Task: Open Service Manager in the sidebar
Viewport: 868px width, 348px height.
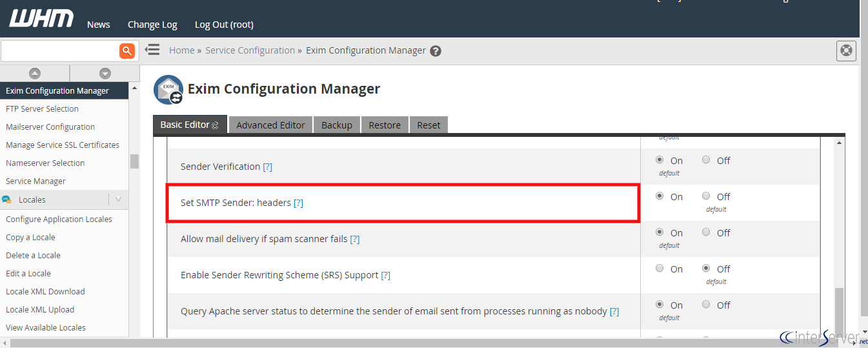Action: click(x=35, y=181)
